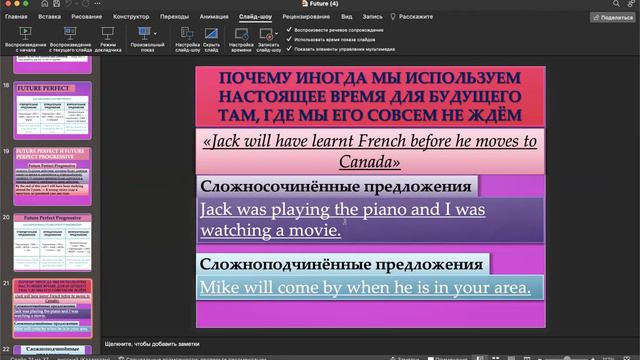Viewport: 640px width, 360px height.
Task: Open the Анимация tab
Action: click(x=214, y=17)
